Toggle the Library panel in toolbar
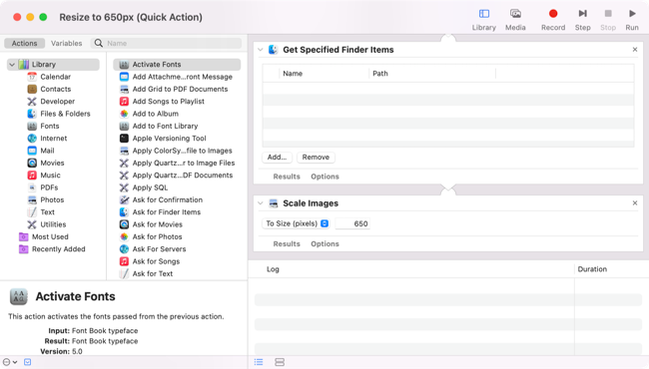 pyautogui.click(x=484, y=19)
